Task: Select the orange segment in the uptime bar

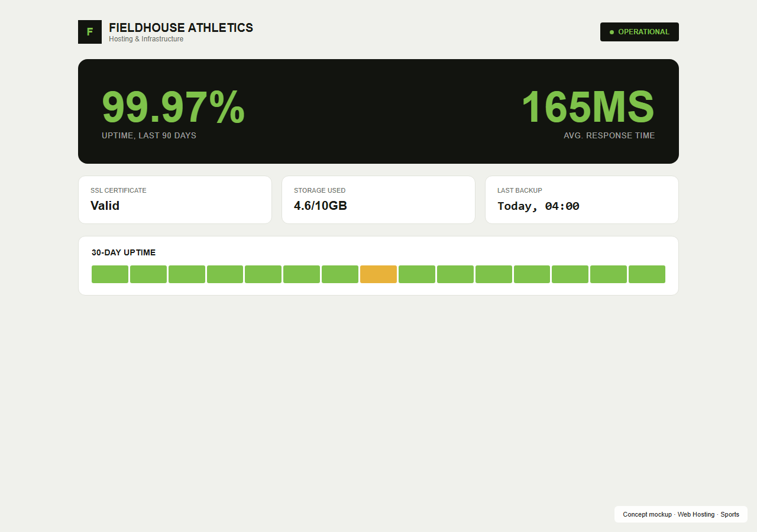Action: [378, 274]
